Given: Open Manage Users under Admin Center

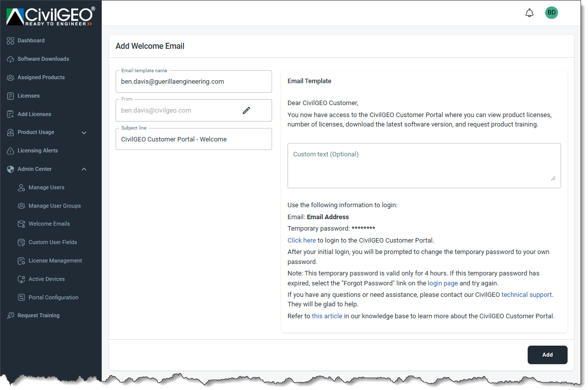Looking at the screenshot, I should tap(46, 187).
